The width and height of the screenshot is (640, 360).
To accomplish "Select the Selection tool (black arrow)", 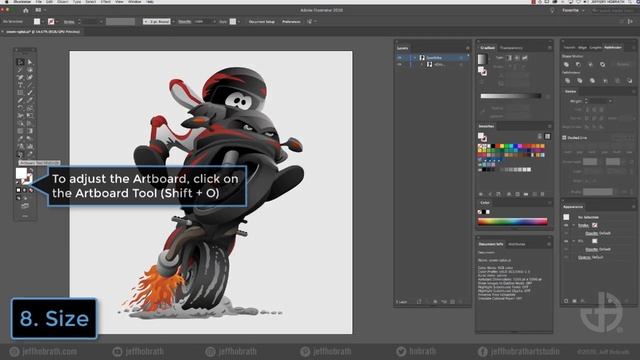I will (x=20, y=62).
